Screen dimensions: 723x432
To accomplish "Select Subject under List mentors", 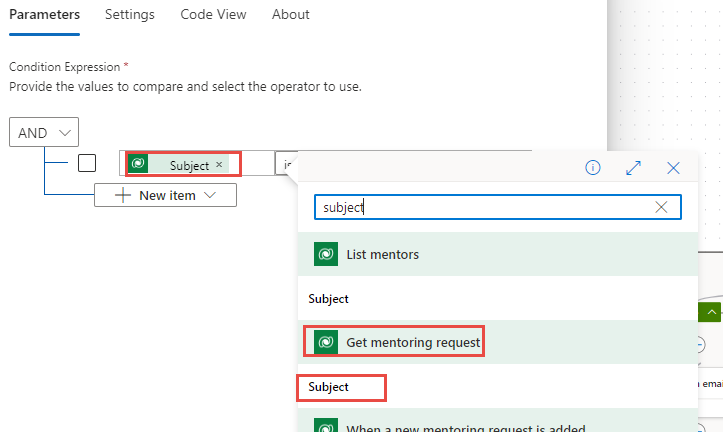I will 328,299.
